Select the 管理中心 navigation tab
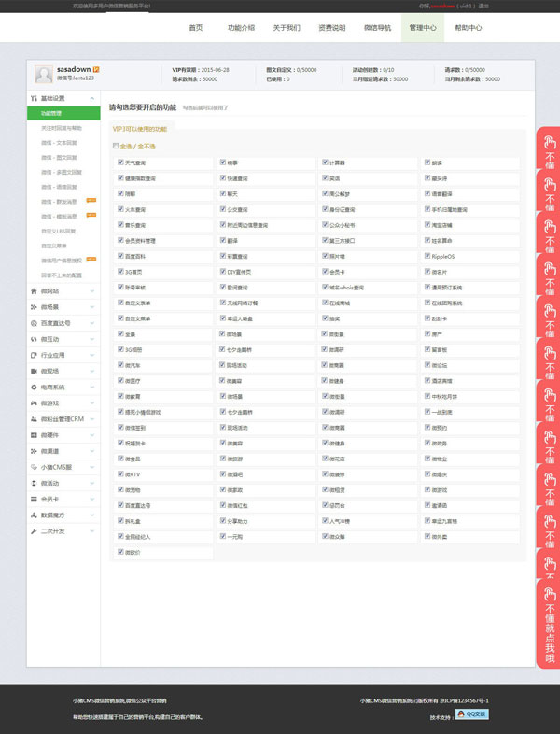560x734 pixels. point(423,28)
